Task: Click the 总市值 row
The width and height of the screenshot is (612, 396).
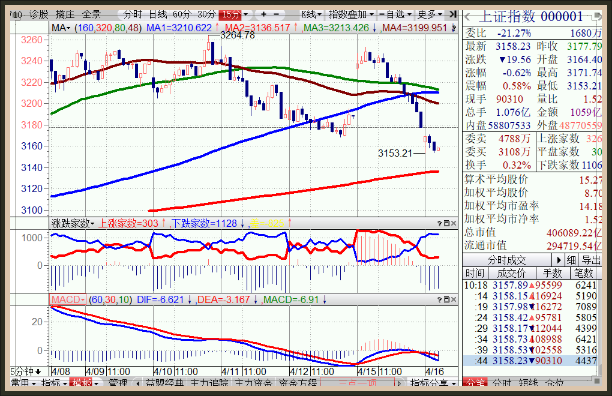Action: pyautogui.click(x=532, y=233)
